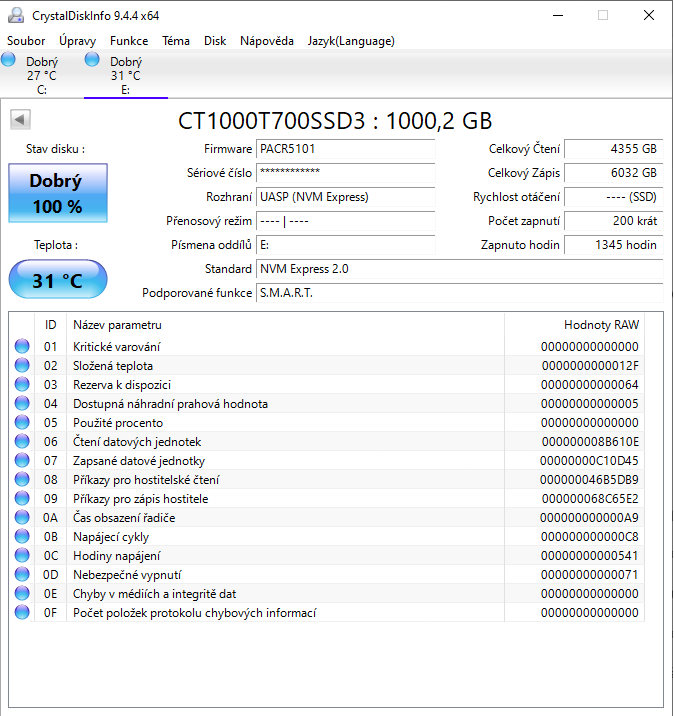This screenshot has width=674, height=716.
Task: Click the ID column header
Action: [x=51, y=325]
